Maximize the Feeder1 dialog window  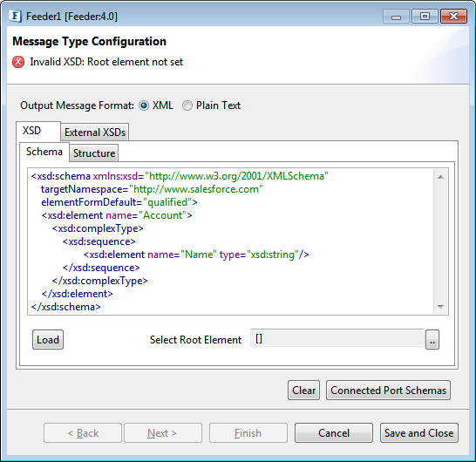tap(425, 17)
